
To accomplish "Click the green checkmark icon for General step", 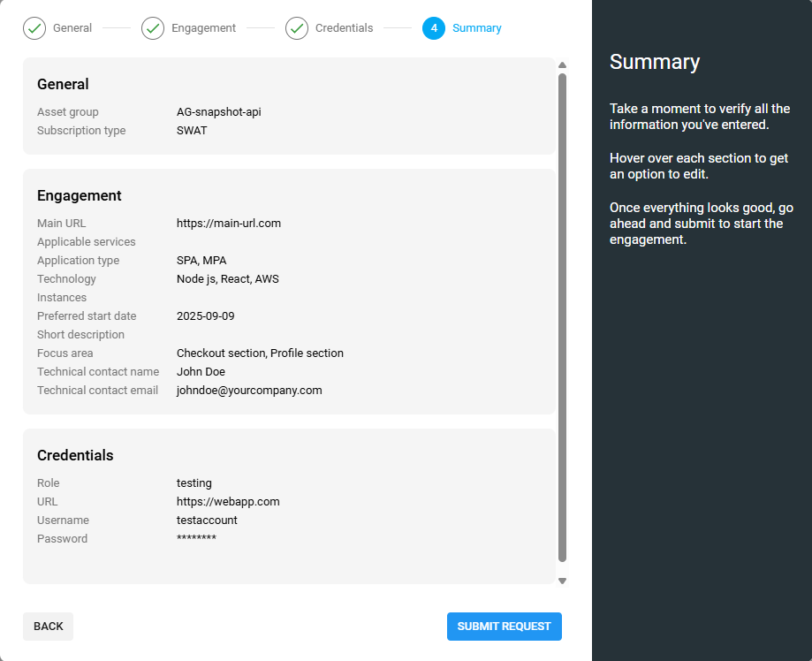I will (34, 27).
